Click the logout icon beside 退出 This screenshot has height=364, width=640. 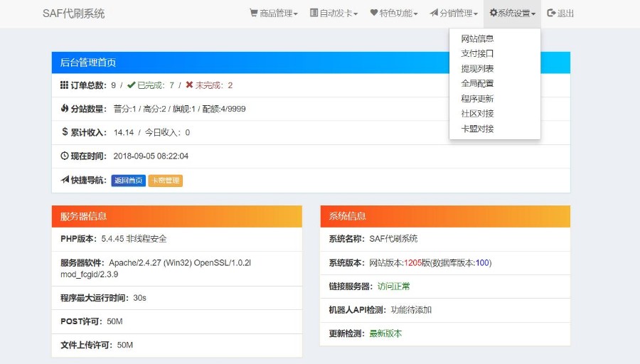pyautogui.click(x=551, y=13)
